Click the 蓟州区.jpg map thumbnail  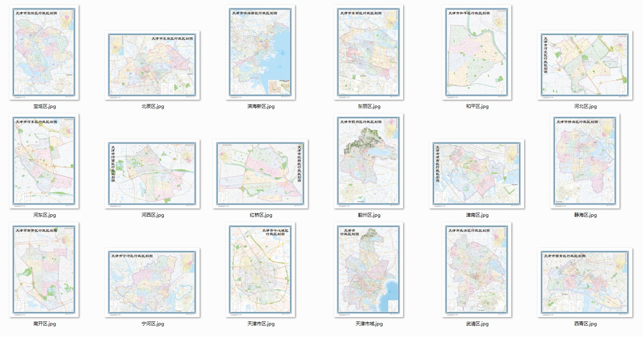tap(369, 161)
